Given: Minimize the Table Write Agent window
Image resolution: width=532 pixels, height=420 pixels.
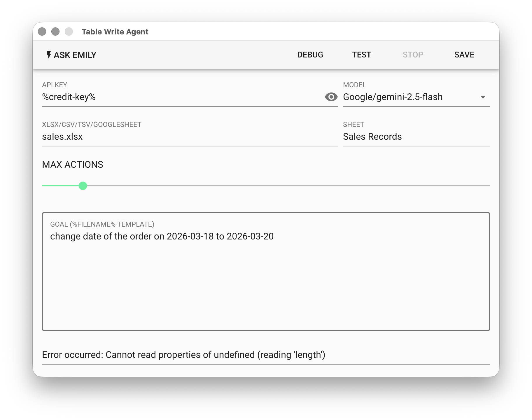Looking at the screenshot, I should tap(55, 32).
